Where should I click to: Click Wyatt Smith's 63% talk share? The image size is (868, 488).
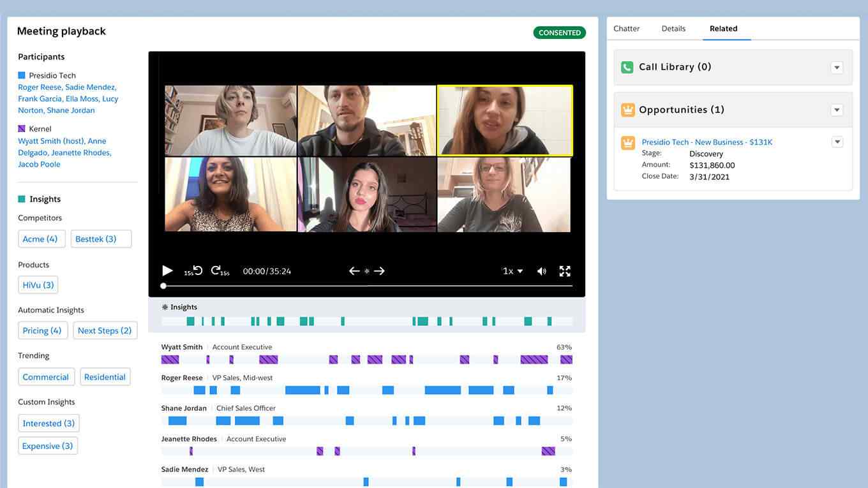pyautogui.click(x=564, y=348)
